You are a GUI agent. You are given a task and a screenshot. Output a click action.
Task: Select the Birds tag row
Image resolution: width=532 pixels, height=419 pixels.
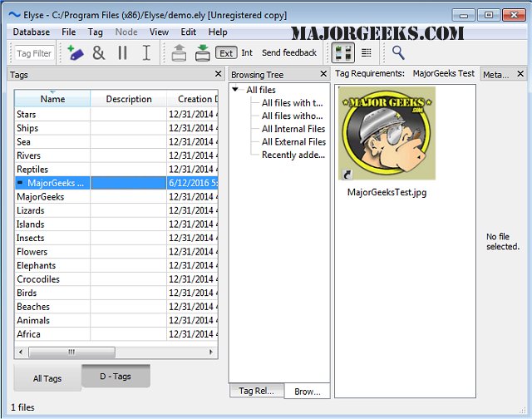tap(116, 293)
